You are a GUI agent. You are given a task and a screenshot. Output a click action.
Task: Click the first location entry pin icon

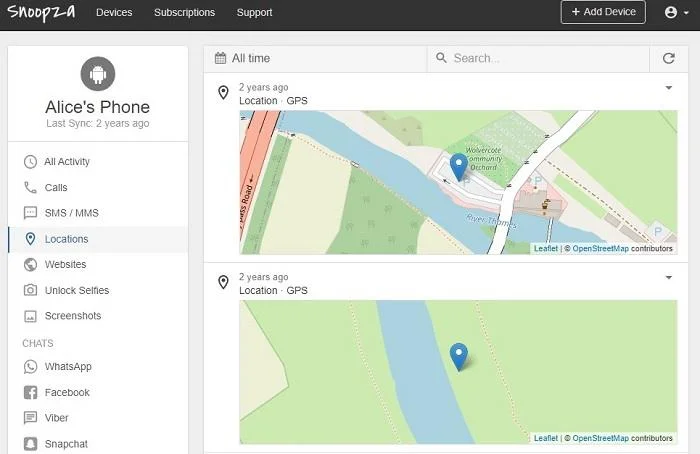click(x=223, y=92)
